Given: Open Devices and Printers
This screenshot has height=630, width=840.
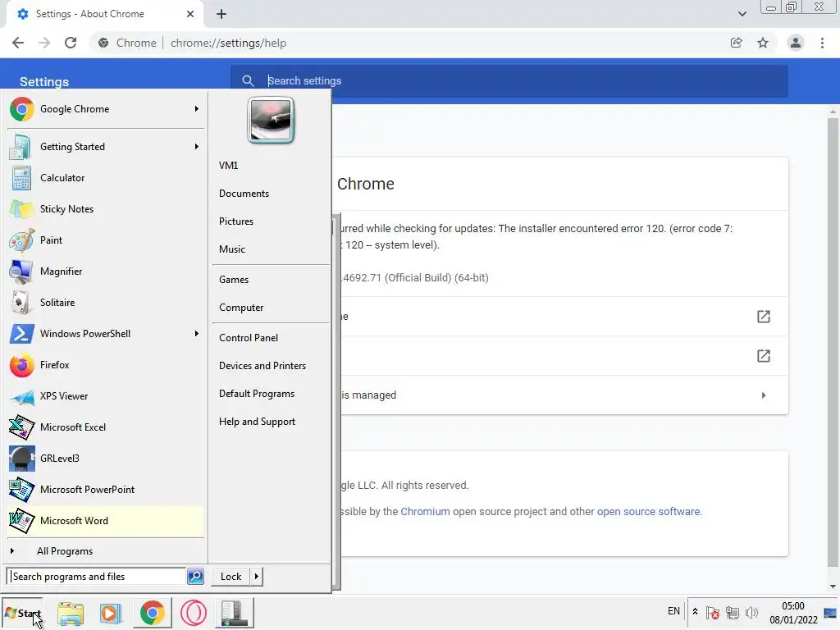Looking at the screenshot, I should pos(262,366).
